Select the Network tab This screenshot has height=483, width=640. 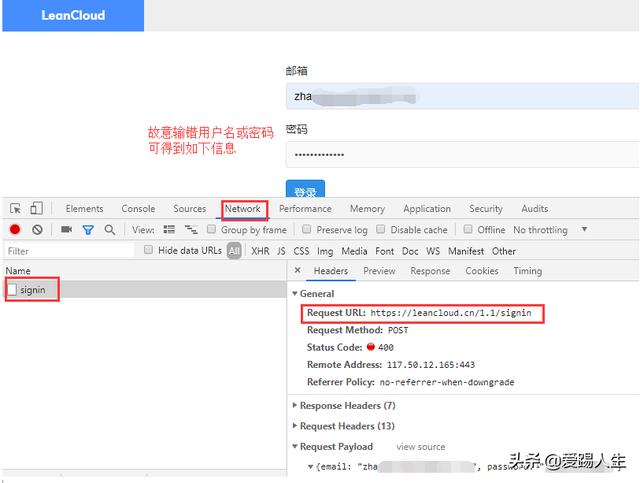(x=242, y=209)
